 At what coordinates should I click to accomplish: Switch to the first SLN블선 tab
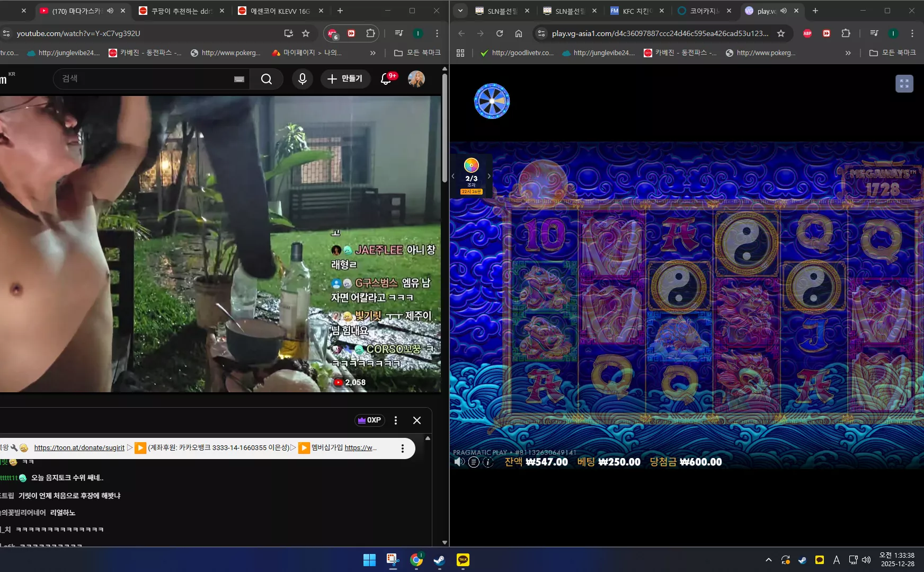pyautogui.click(x=503, y=11)
